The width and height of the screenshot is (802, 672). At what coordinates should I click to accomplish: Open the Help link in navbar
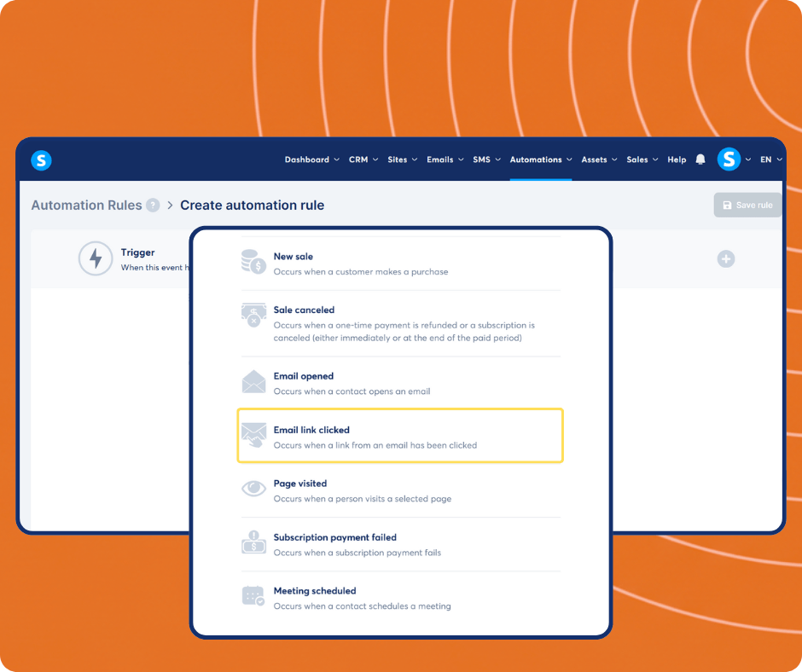click(x=677, y=159)
